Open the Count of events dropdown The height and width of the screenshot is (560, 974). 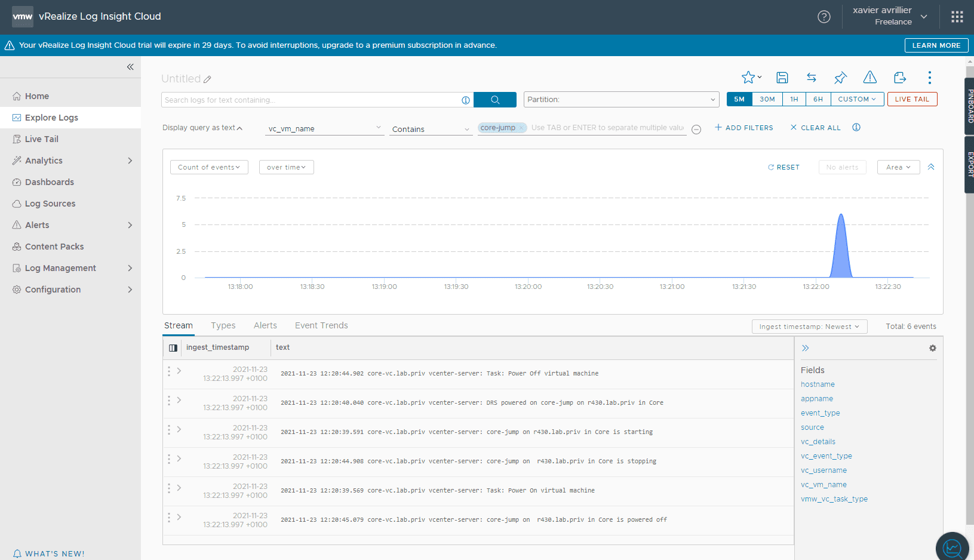click(209, 167)
